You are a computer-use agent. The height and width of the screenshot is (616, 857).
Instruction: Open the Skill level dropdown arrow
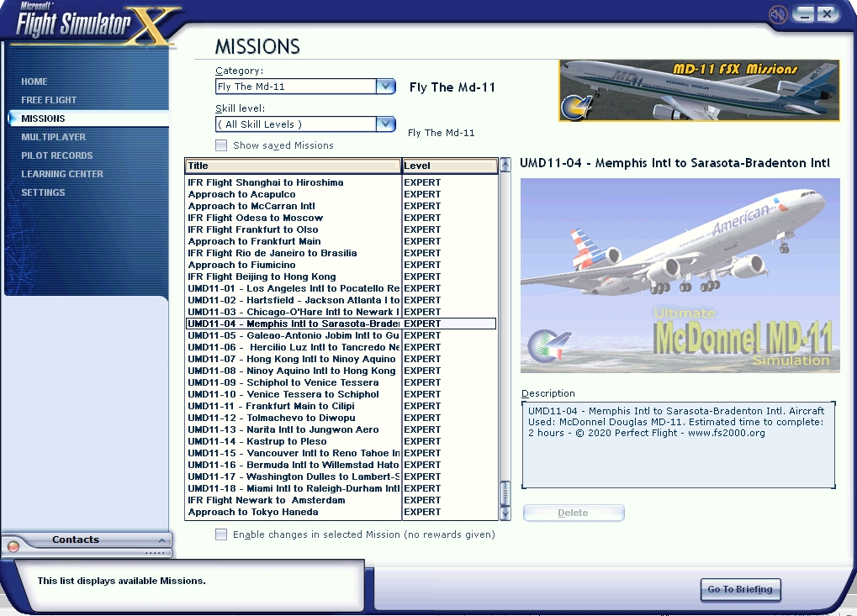click(386, 124)
